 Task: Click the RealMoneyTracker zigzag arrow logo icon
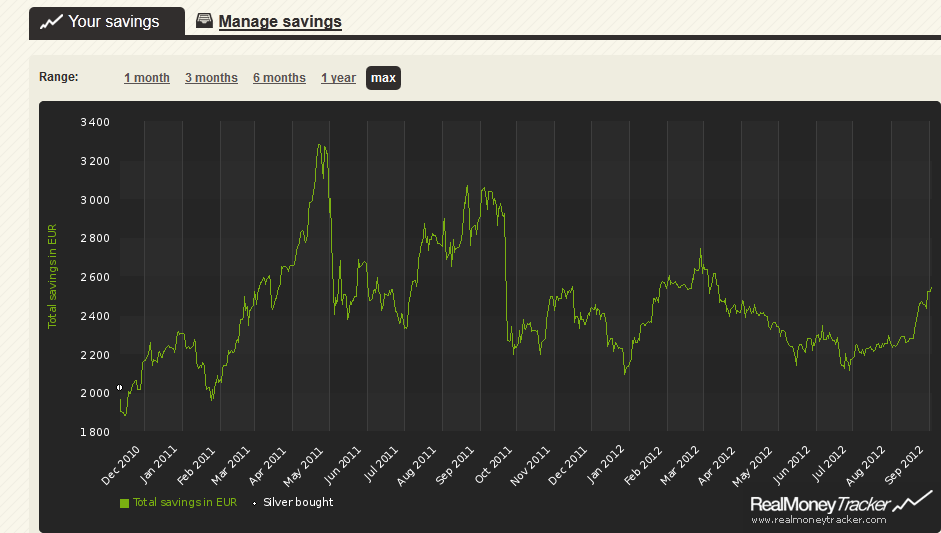912,502
